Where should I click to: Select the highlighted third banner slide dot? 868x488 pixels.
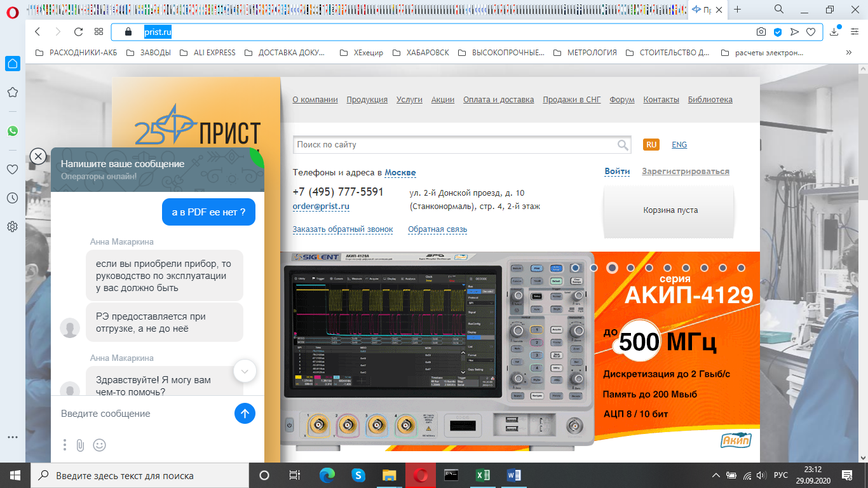pos(612,268)
